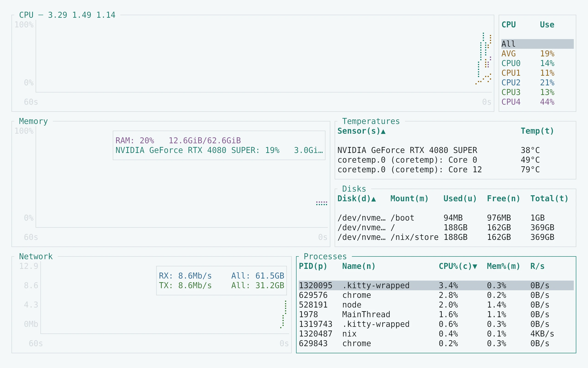The image size is (588, 368).
Task: Click the RAM 20% legend entry
Action: [x=178, y=141]
